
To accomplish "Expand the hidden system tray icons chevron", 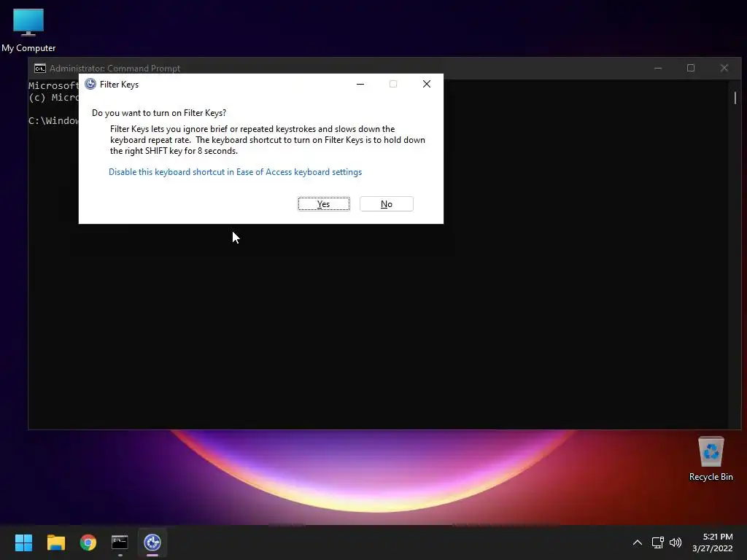I will coord(638,542).
